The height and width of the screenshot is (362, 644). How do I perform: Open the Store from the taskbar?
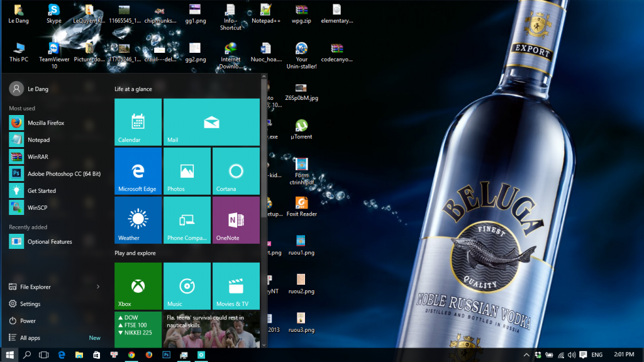pyautogui.click(x=96, y=355)
